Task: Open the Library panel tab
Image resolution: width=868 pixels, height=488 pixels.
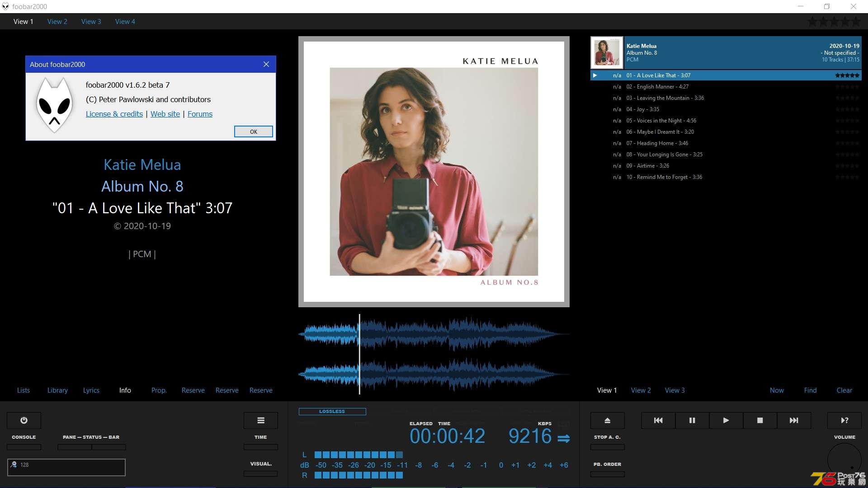Action: (57, 390)
